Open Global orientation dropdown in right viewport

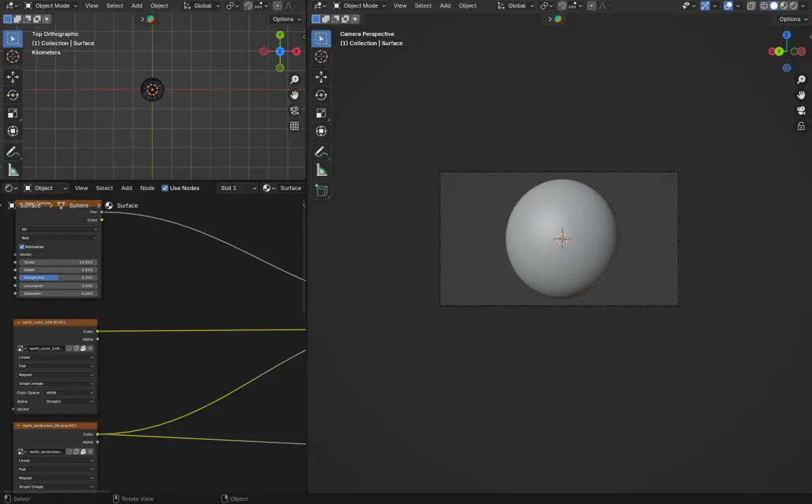515,5
